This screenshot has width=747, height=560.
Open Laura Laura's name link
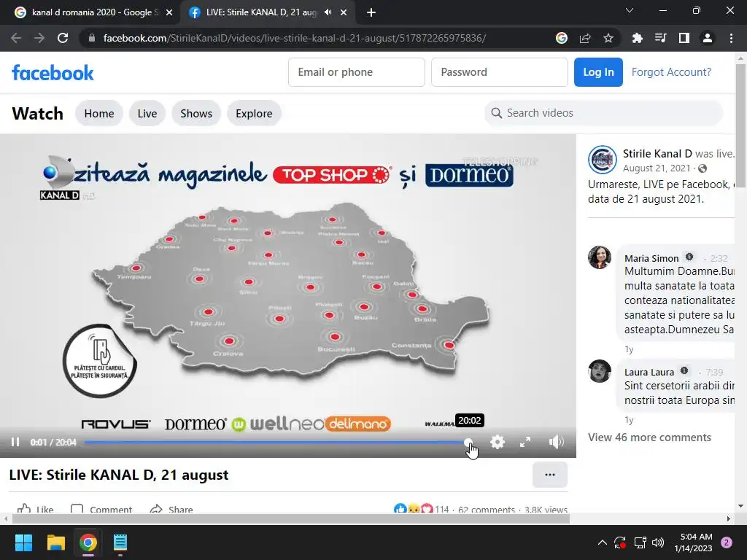[649, 372]
